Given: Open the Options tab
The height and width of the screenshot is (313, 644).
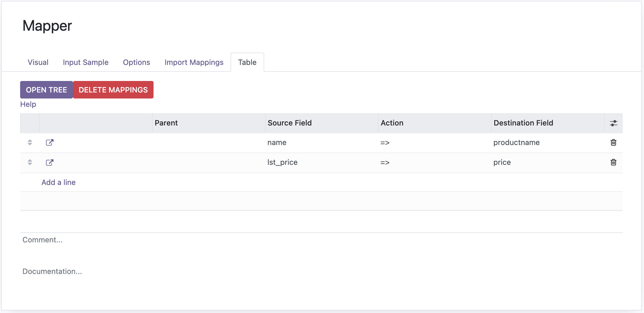Looking at the screenshot, I should [x=137, y=62].
